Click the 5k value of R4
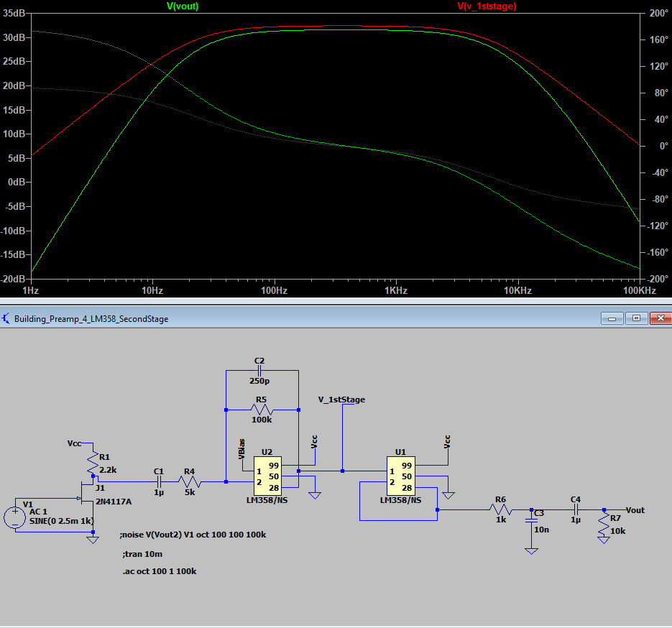This screenshot has width=672, height=628. coord(190,492)
